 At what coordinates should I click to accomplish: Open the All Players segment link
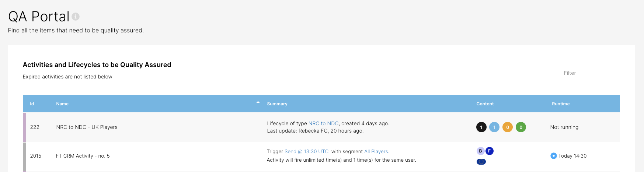pyautogui.click(x=376, y=151)
